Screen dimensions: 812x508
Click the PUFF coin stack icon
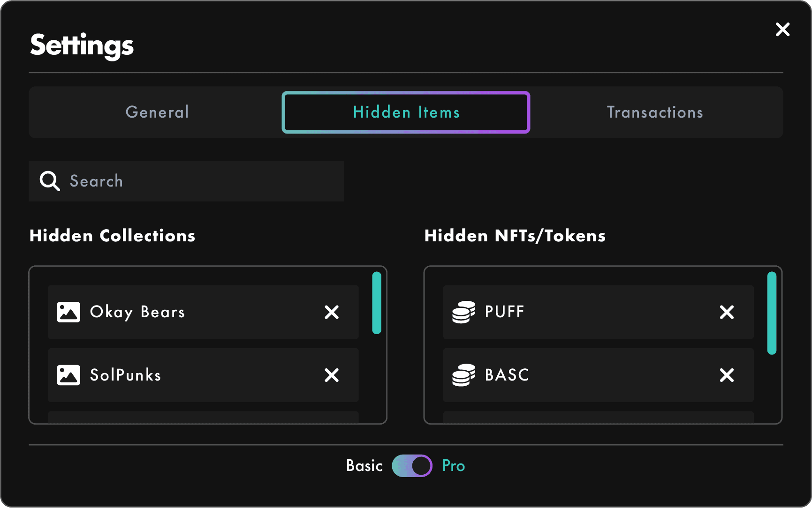pos(463,312)
